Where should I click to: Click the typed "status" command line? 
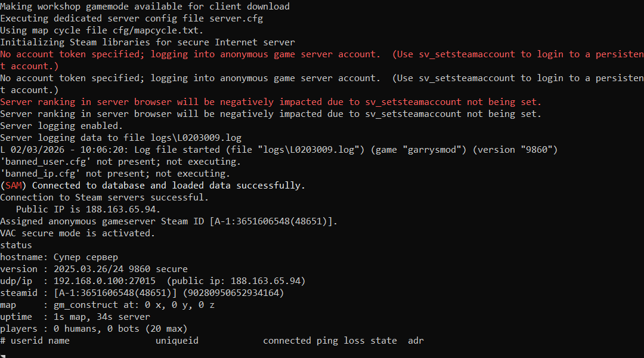[x=16, y=245]
